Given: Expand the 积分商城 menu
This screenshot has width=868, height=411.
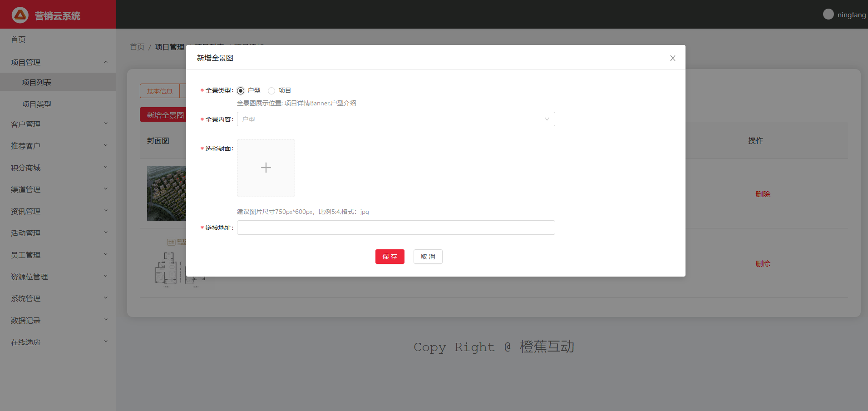Looking at the screenshot, I should tap(58, 168).
